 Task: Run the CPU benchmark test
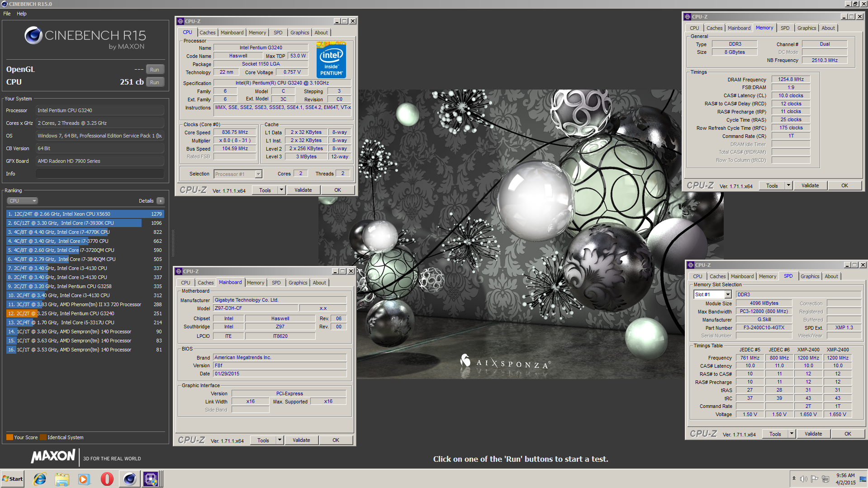pyautogui.click(x=155, y=82)
